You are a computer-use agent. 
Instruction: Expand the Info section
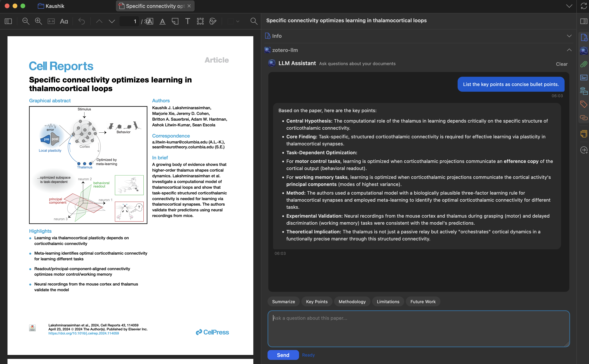coord(569,36)
